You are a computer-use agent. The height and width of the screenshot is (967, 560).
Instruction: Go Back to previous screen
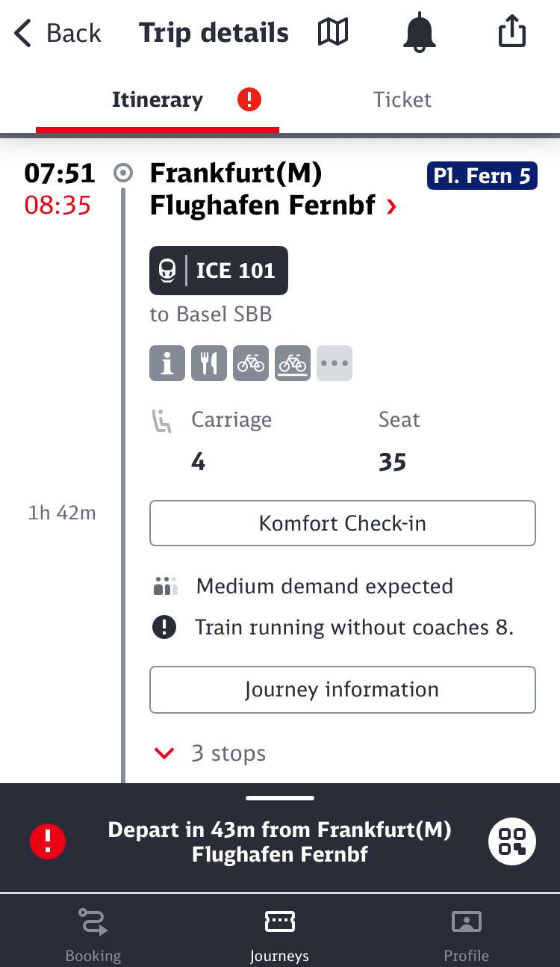57,33
